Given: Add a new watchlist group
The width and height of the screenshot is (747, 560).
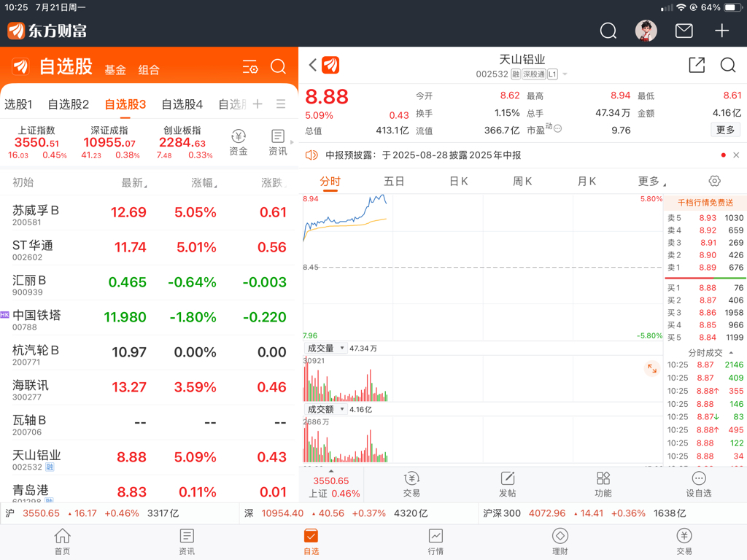Looking at the screenshot, I should click(258, 104).
